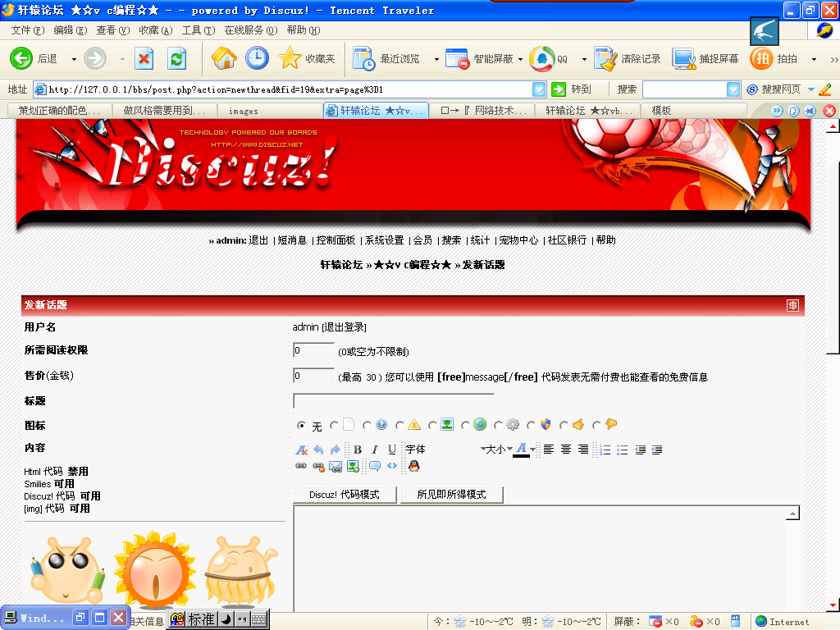Click the '所见即所得模式' button
The width and height of the screenshot is (840, 630).
pyautogui.click(x=452, y=495)
